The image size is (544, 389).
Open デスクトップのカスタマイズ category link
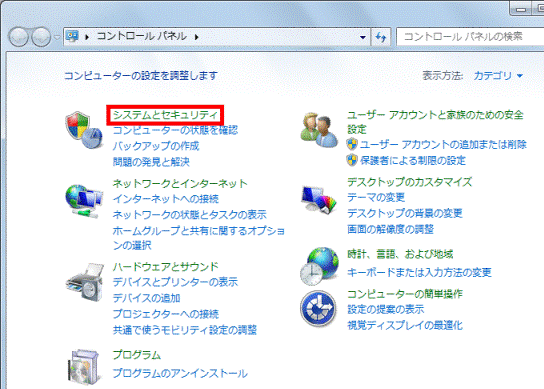[x=410, y=181]
